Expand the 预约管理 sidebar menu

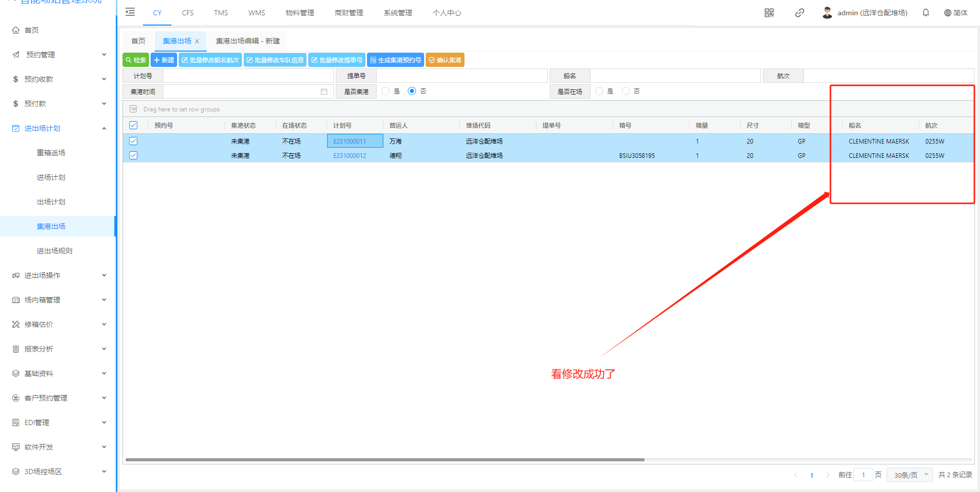(58, 55)
